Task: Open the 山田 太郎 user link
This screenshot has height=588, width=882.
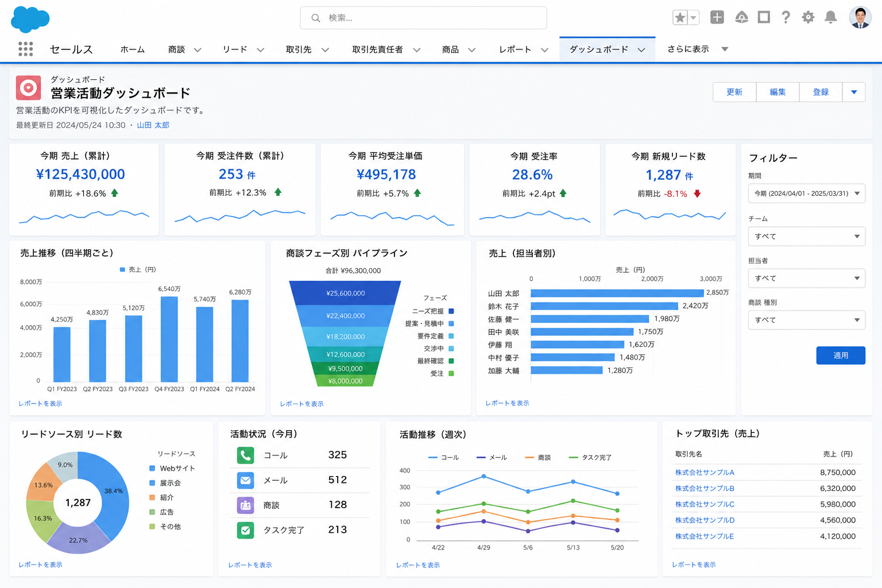Action: [153, 125]
